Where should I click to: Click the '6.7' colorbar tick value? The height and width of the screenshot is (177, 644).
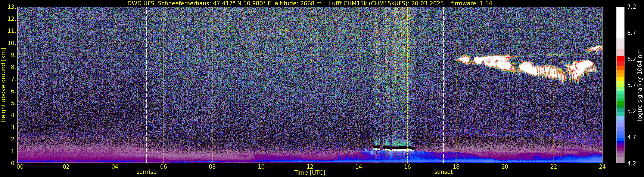coord(632,33)
